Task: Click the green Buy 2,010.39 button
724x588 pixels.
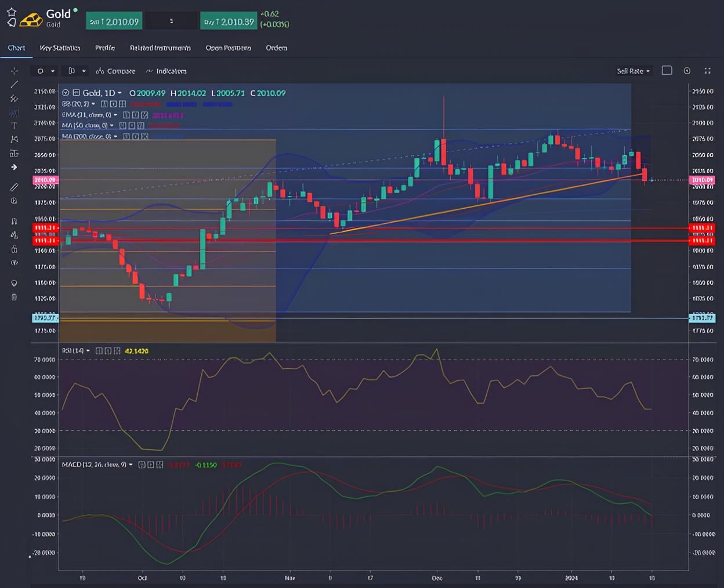Action: click(229, 21)
